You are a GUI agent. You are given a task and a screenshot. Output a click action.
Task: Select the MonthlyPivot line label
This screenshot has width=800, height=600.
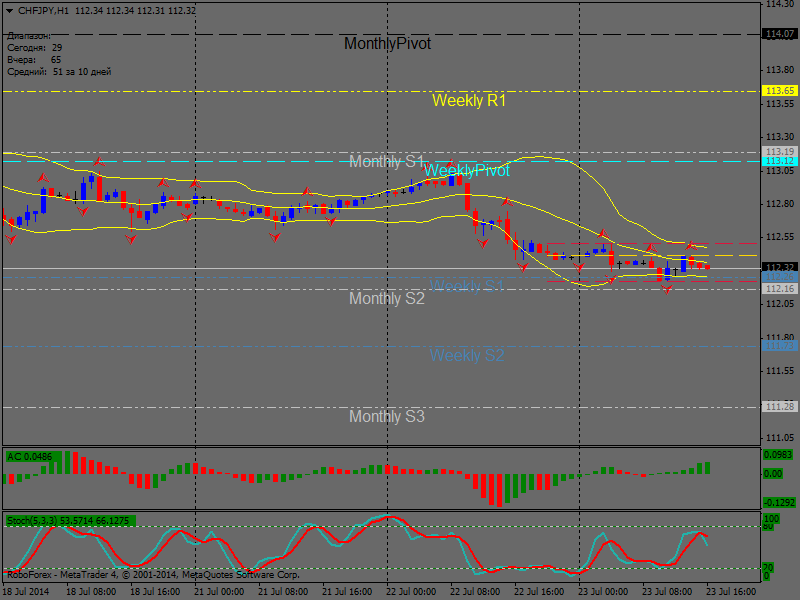click(387, 44)
